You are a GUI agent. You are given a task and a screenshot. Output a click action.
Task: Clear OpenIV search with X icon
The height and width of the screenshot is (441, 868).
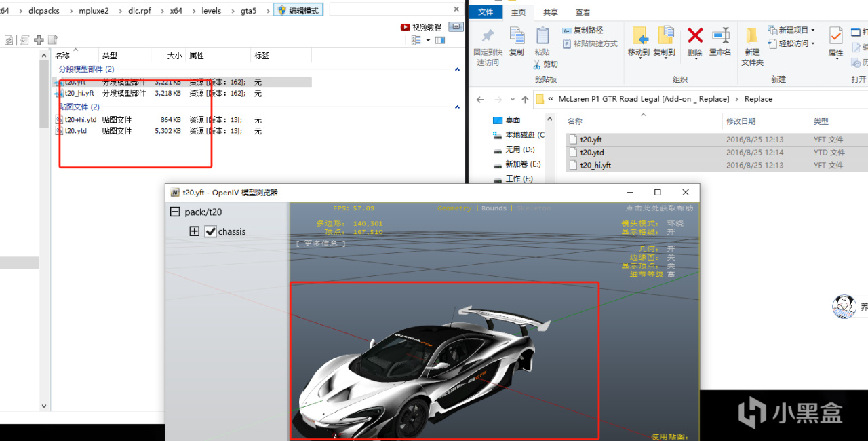[x=456, y=11]
